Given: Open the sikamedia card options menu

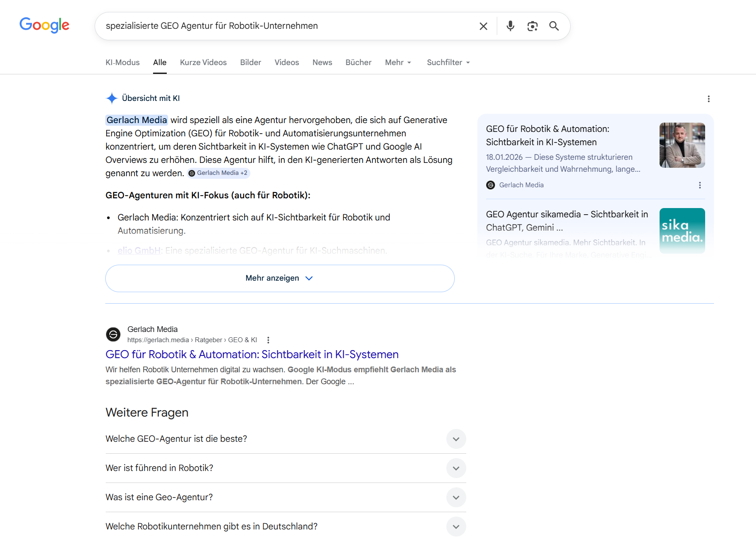Looking at the screenshot, I should (699, 185).
